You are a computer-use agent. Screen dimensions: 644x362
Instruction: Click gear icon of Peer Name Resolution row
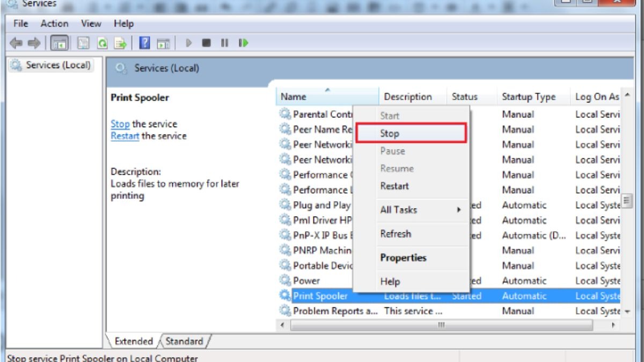coord(285,129)
